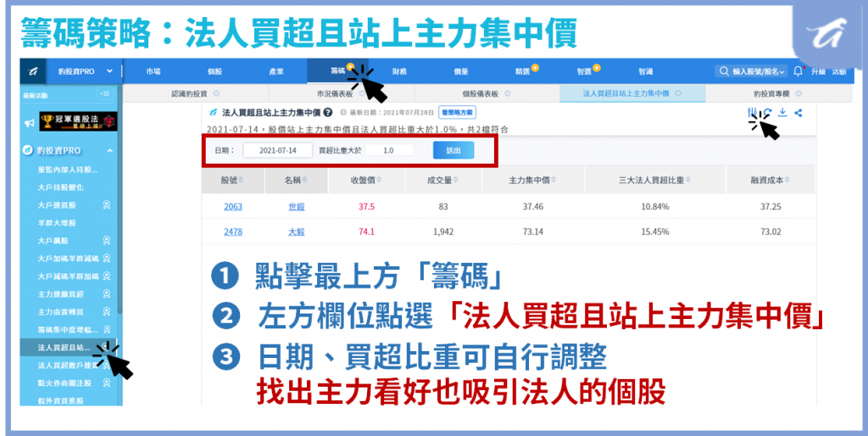Select 點火券商關注股 in sidebar
The height and width of the screenshot is (436, 868).
[64, 383]
